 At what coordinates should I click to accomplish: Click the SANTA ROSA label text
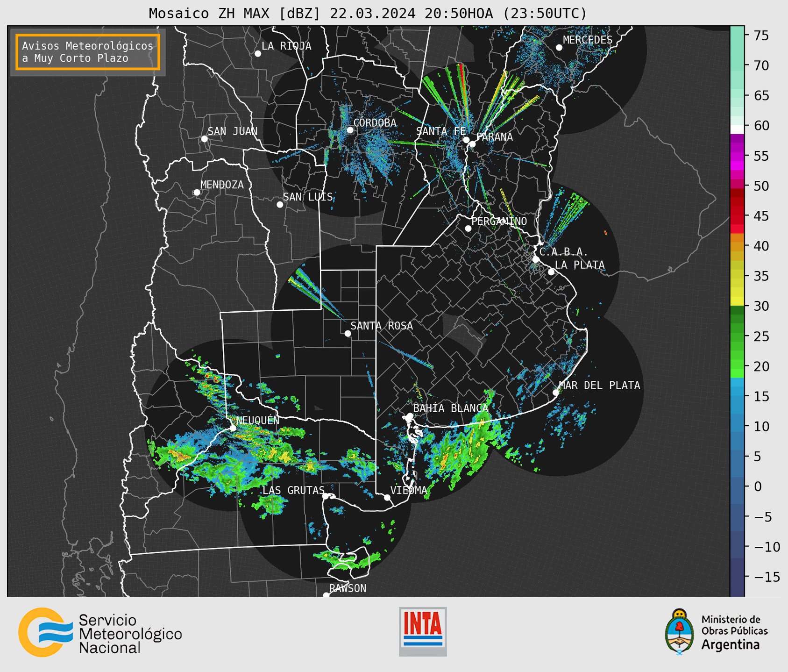coord(382,326)
